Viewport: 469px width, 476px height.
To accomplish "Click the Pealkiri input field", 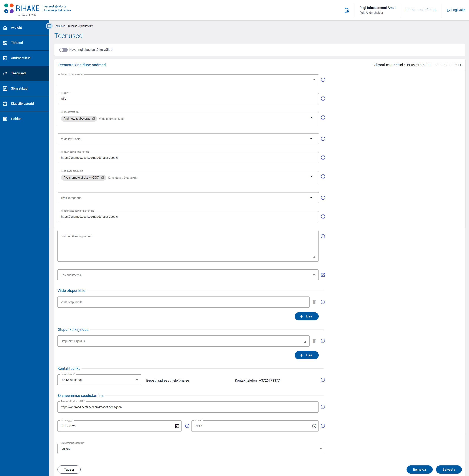I will coord(188,98).
